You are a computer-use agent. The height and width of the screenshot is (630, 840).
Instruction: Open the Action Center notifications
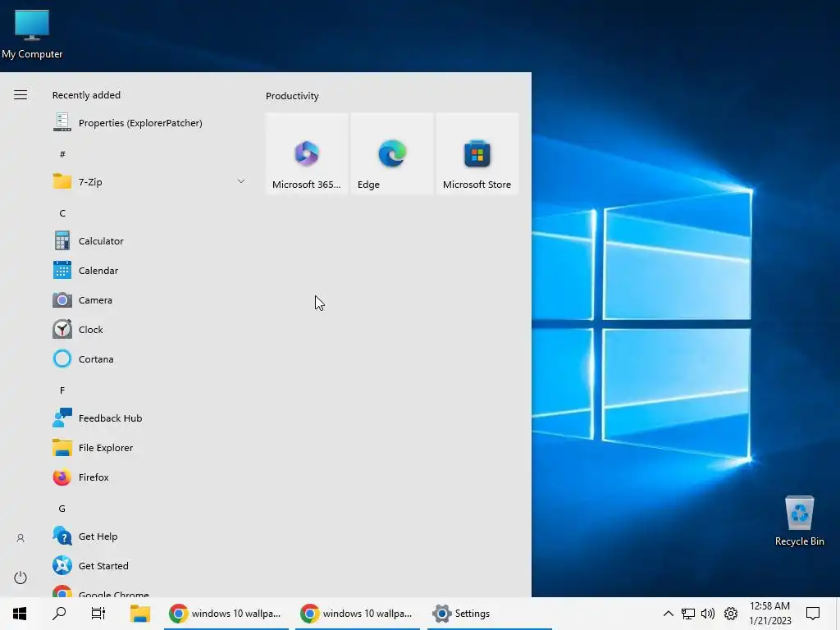point(813,614)
